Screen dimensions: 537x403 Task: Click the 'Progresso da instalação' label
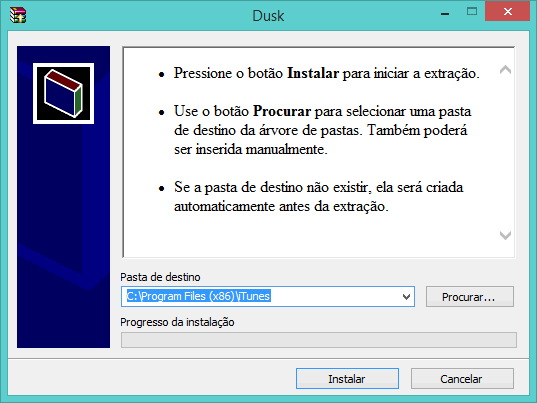pyautogui.click(x=177, y=322)
